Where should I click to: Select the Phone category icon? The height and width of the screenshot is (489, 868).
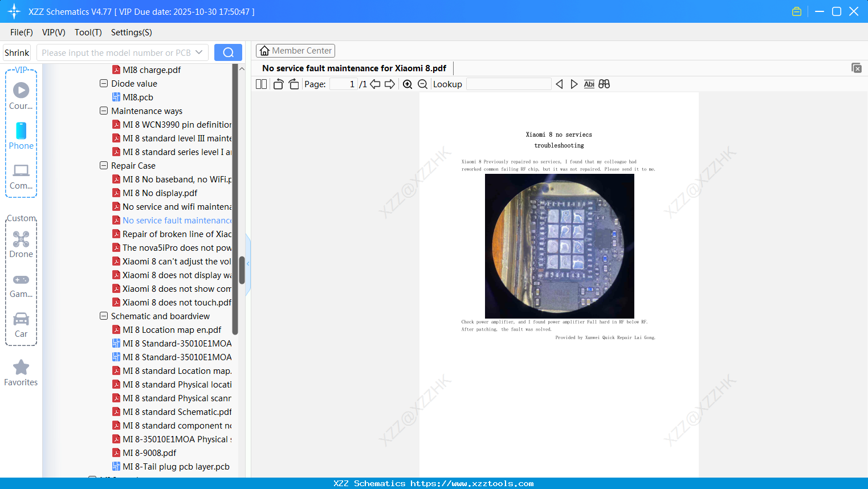(21, 136)
